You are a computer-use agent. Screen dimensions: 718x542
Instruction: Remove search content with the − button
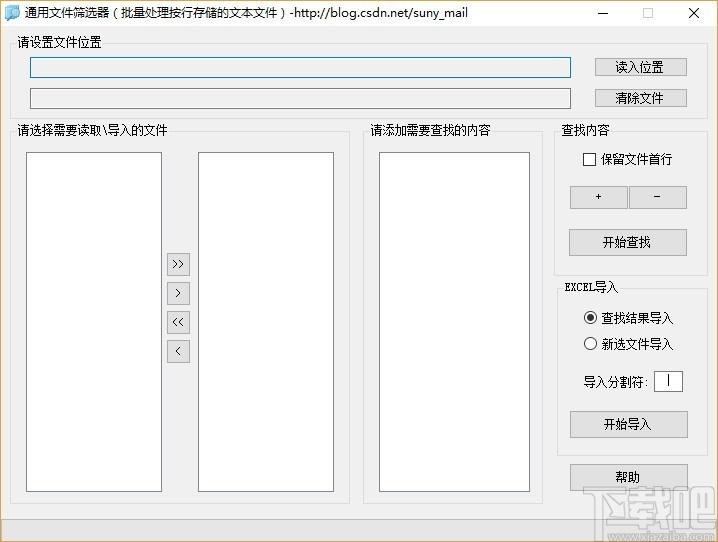658,197
